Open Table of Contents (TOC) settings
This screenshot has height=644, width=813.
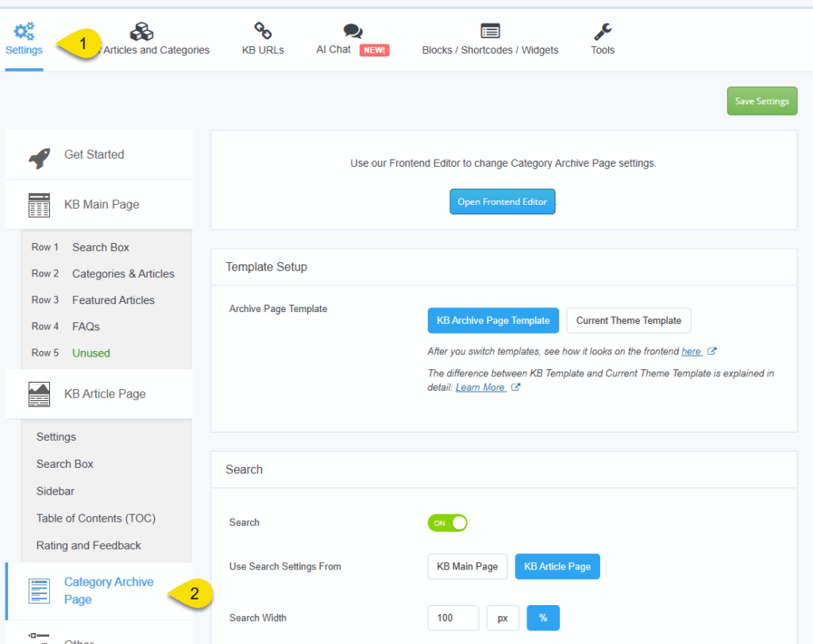coord(95,519)
